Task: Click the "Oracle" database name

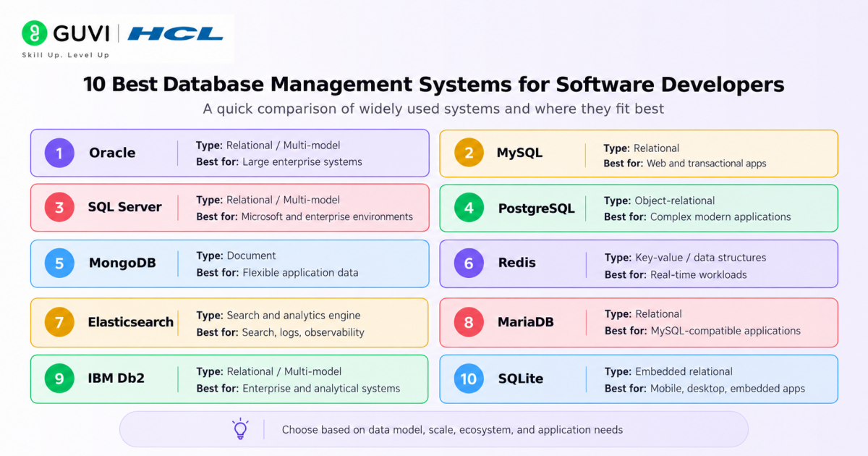Action: click(112, 153)
